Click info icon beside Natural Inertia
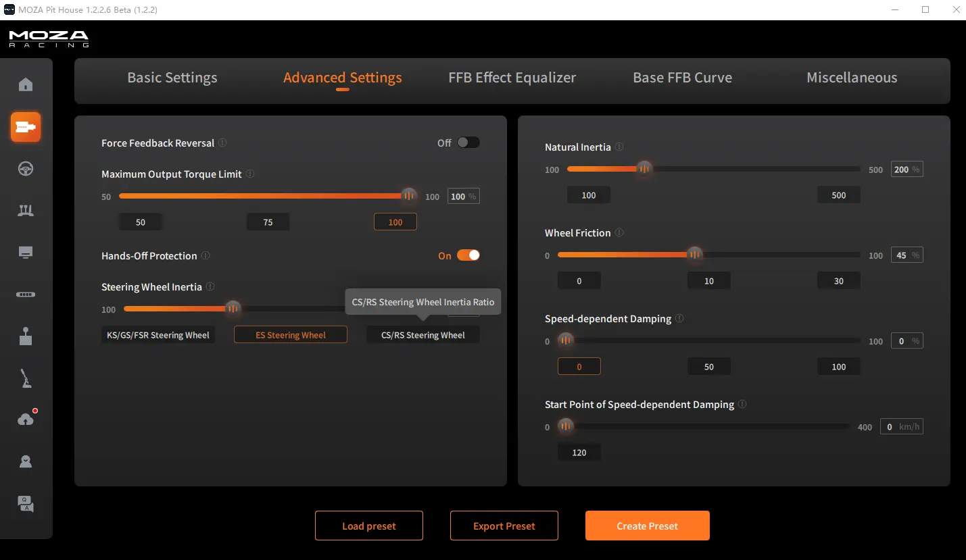 click(x=619, y=147)
